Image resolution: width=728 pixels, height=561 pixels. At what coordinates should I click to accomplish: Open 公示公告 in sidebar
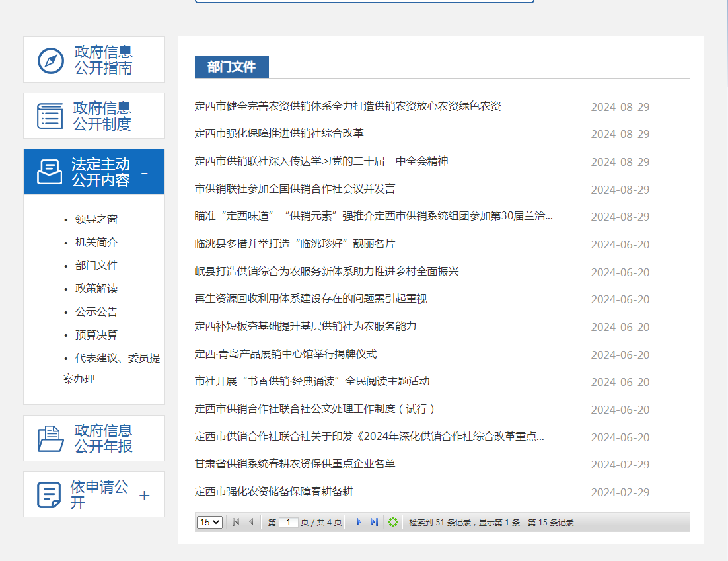coord(96,312)
